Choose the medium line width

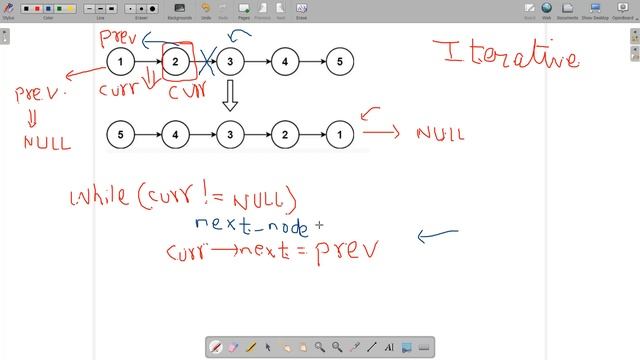100,9
